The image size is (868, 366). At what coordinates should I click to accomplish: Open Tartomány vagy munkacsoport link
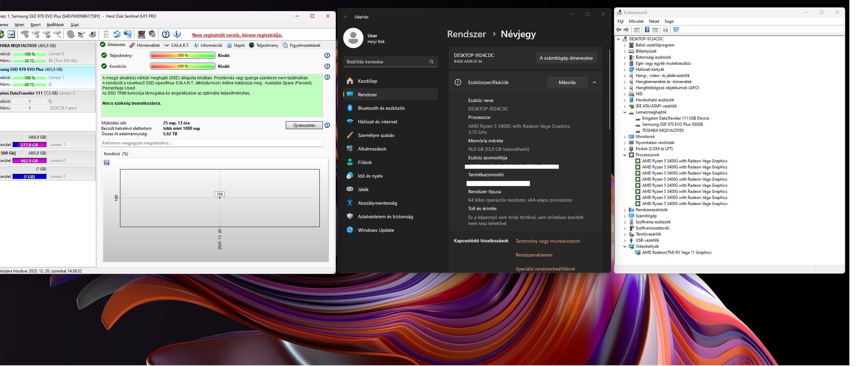[548, 241]
